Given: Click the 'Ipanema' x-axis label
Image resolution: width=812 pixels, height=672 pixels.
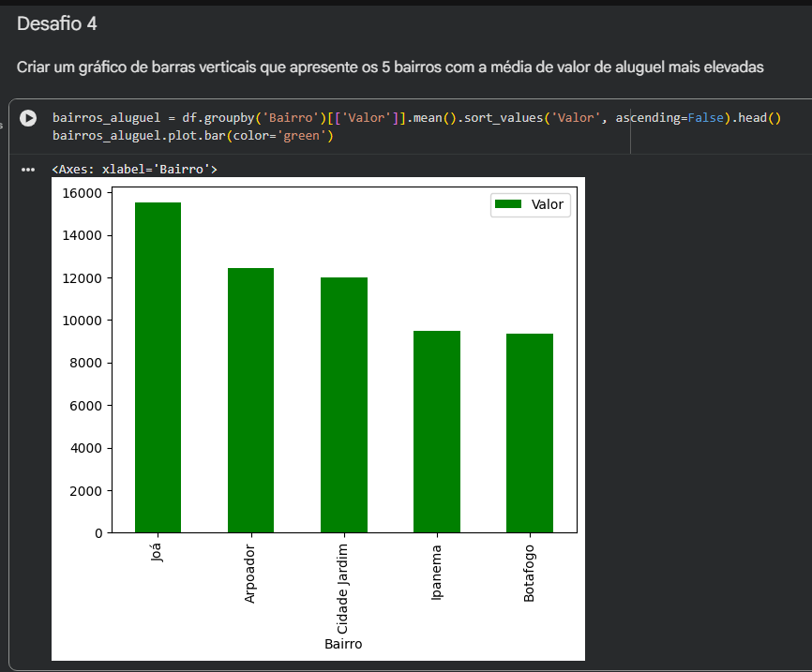Looking at the screenshot, I should point(437,572).
